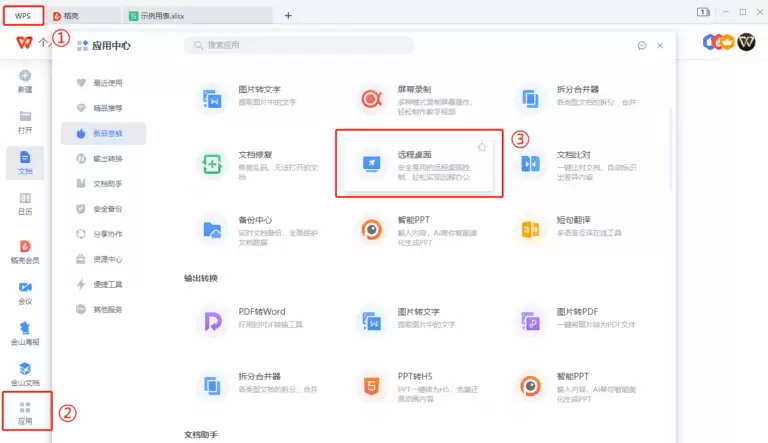The width and height of the screenshot is (768, 443).
Task: Click the 文档助手 section heading at bottom
Action: pyautogui.click(x=201, y=435)
